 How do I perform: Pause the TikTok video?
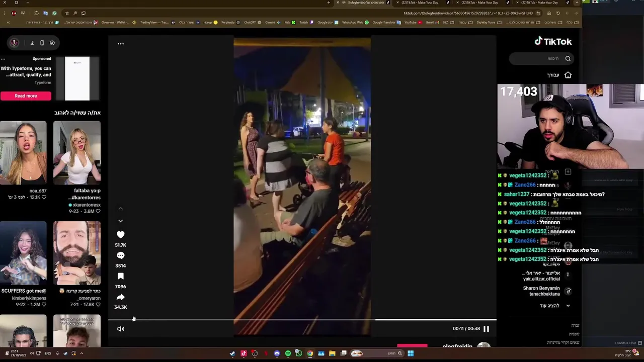tap(486, 329)
